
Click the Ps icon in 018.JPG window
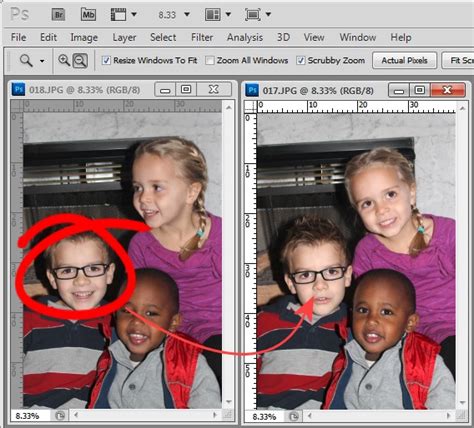[x=19, y=90]
